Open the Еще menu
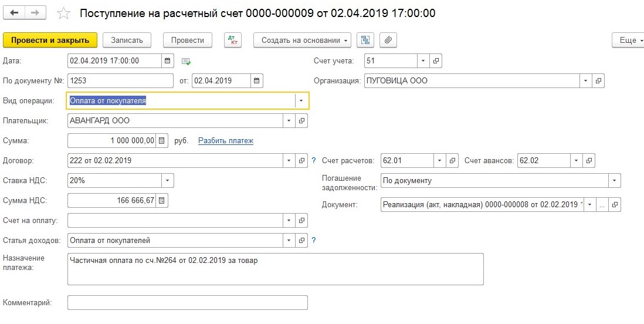 point(627,40)
